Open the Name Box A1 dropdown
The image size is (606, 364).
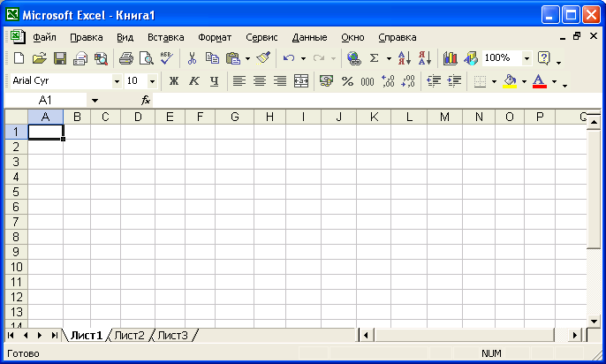[95, 101]
